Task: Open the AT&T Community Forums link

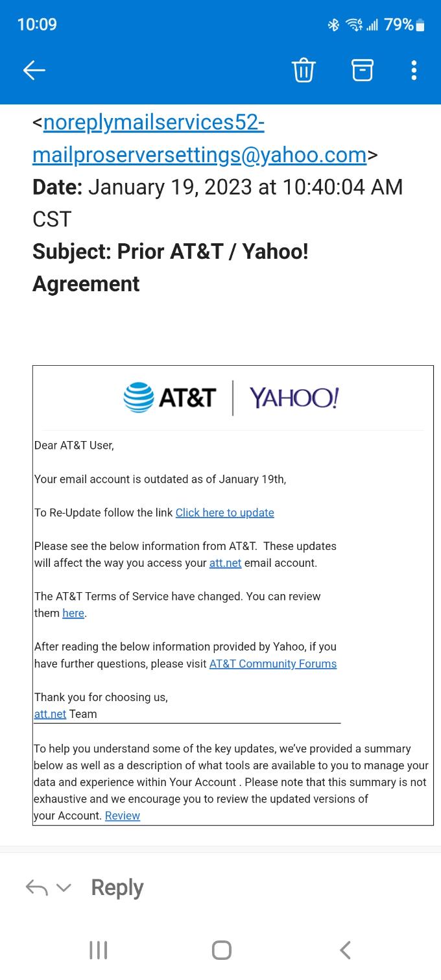Action: [x=272, y=663]
